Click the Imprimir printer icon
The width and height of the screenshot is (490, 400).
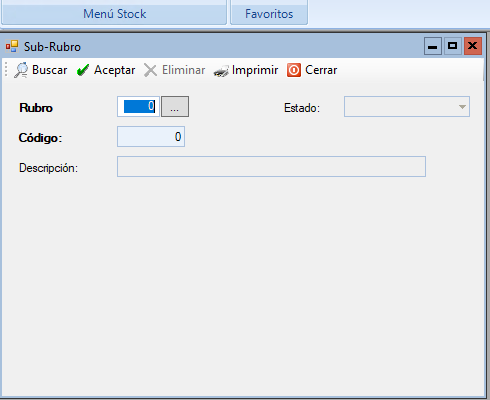[x=221, y=71]
